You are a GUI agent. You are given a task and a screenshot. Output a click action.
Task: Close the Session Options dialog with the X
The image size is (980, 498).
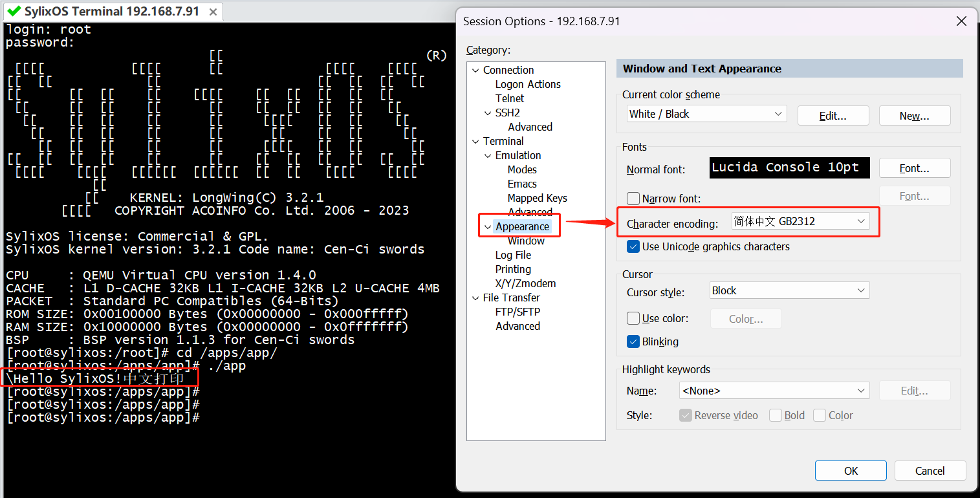coord(962,21)
